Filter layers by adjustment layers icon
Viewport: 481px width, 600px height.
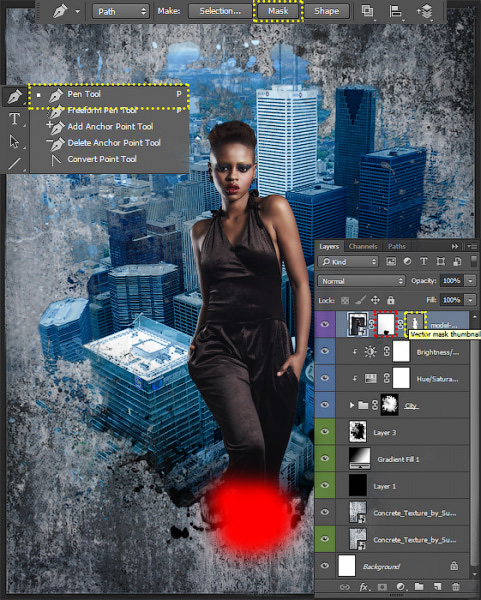408,261
